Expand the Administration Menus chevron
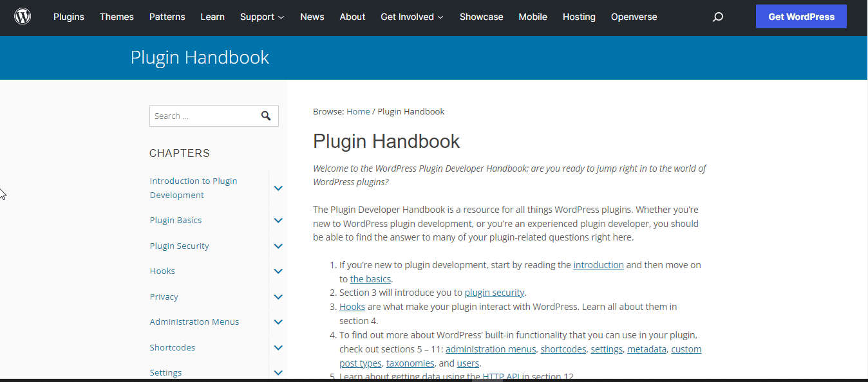This screenshot has width=868, height=382. 278,322
